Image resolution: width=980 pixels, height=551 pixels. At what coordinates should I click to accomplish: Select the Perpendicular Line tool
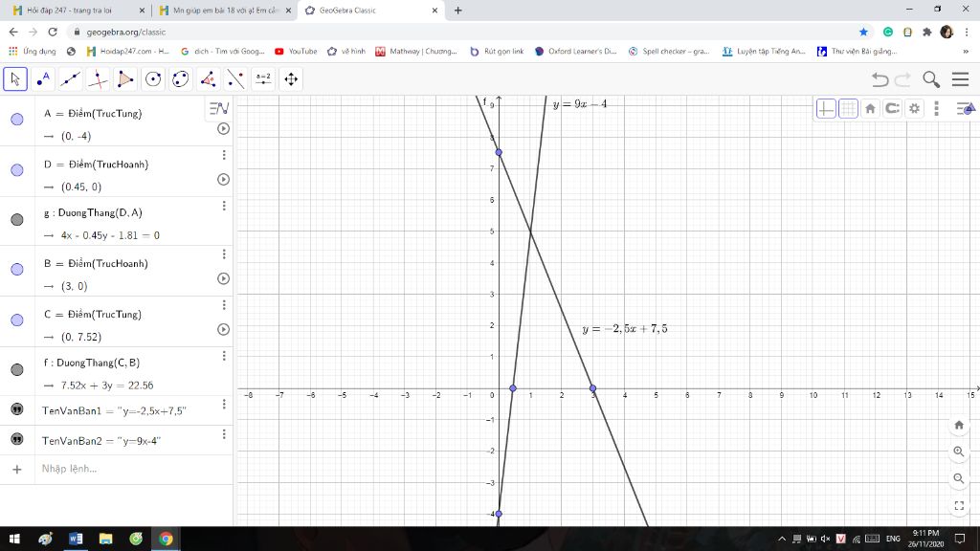[98, 79]
